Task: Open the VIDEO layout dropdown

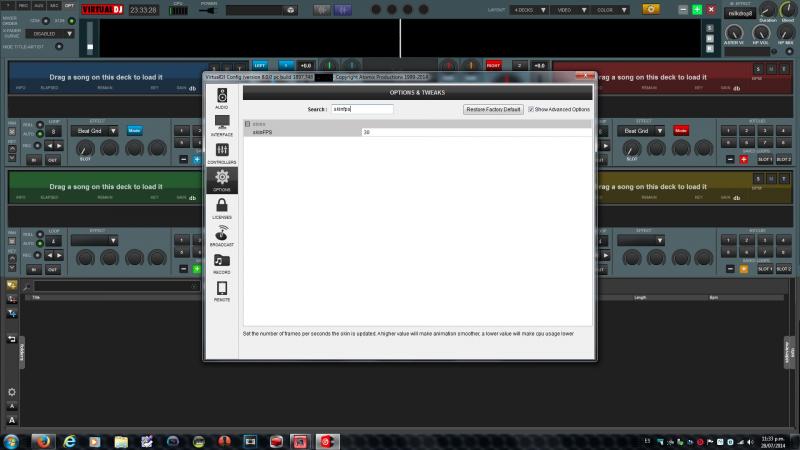Action: (570, 10)
